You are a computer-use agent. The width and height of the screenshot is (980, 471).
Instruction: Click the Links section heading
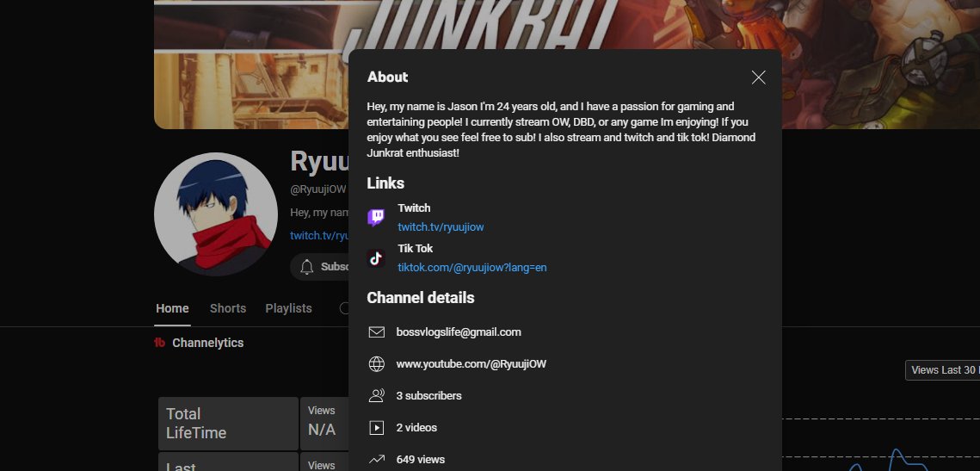pyautogui.click(x=385, y=183)
